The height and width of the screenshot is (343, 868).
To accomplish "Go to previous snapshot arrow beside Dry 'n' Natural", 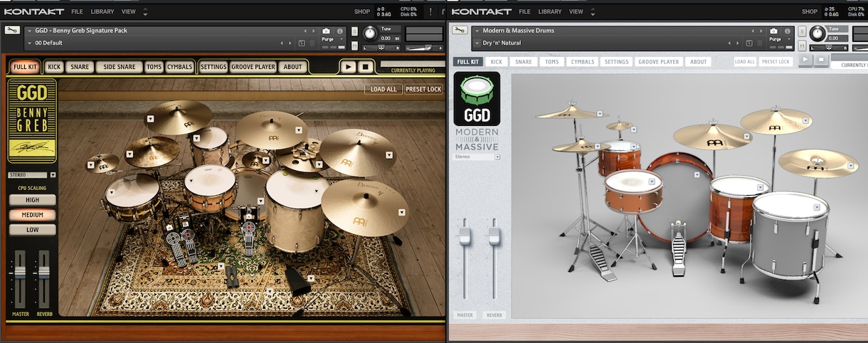I will [x=729, y=43].
